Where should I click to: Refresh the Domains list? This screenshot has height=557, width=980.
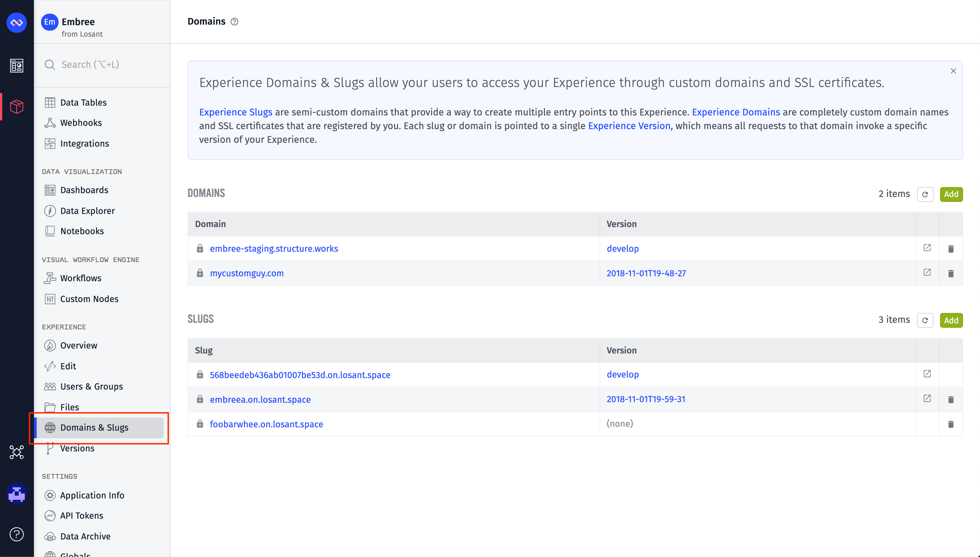click(925, 194)
